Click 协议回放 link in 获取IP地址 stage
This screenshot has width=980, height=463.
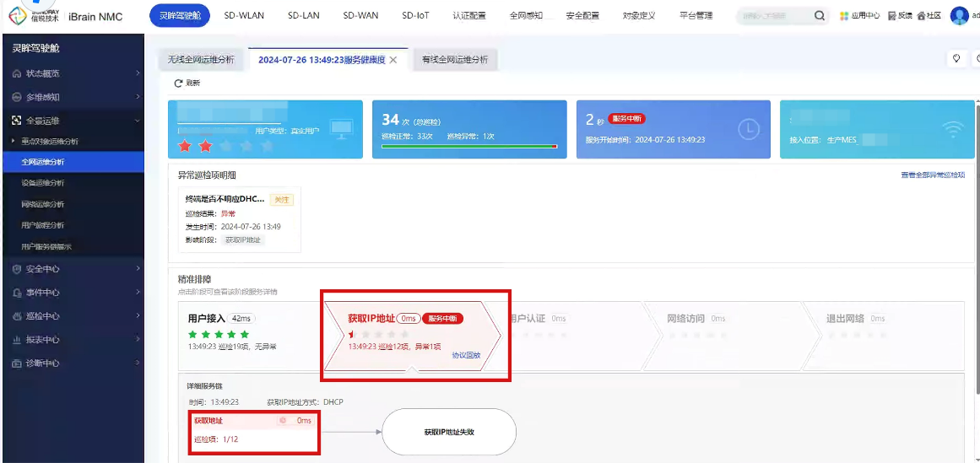[466, 355]
